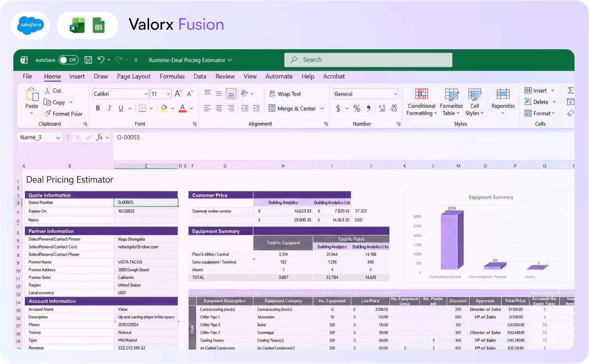Viewport: 589px width, 364px height.
Task: Open the Data ribbon tab
Action: 200,76
